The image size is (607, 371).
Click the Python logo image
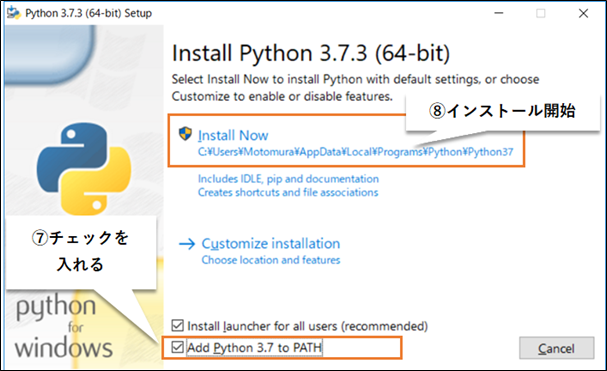tap(84, 169)
